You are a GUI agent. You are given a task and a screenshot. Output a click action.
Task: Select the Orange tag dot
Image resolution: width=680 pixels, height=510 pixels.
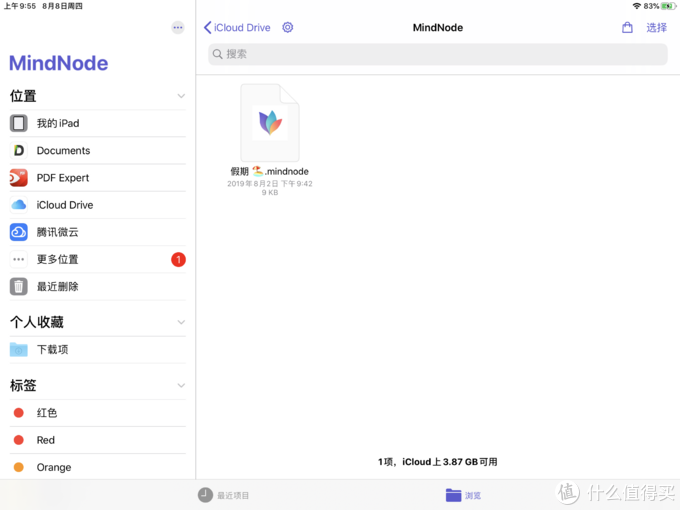19,467
